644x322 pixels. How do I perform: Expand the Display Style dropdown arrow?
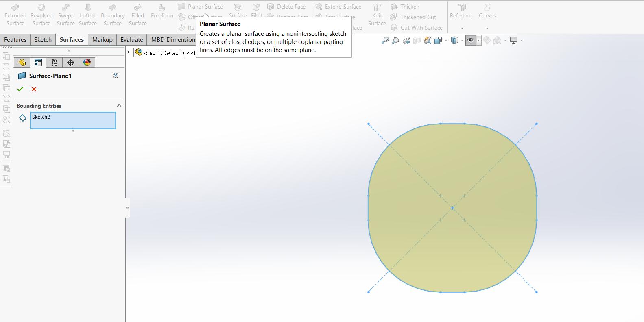462,40
